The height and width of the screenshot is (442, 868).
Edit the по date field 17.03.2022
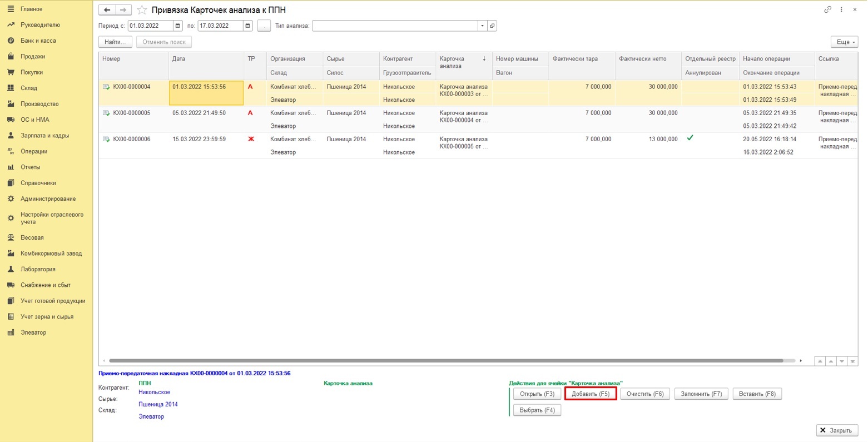220,26
